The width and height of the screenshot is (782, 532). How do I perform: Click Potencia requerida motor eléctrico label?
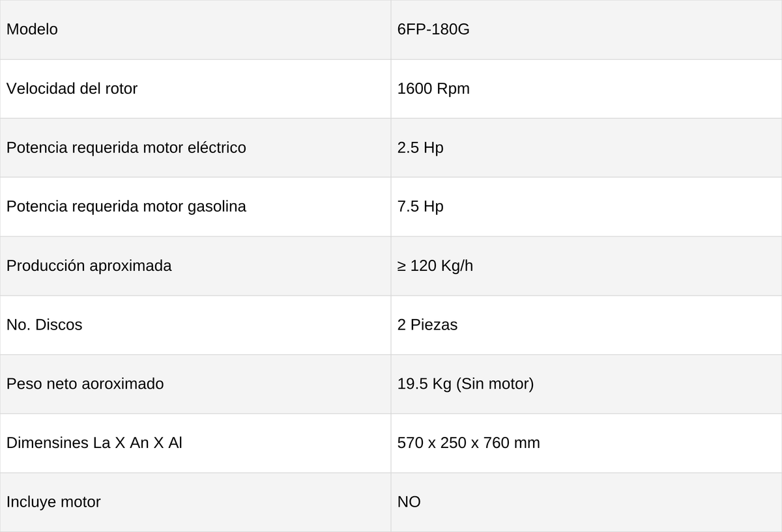point(126,148)
